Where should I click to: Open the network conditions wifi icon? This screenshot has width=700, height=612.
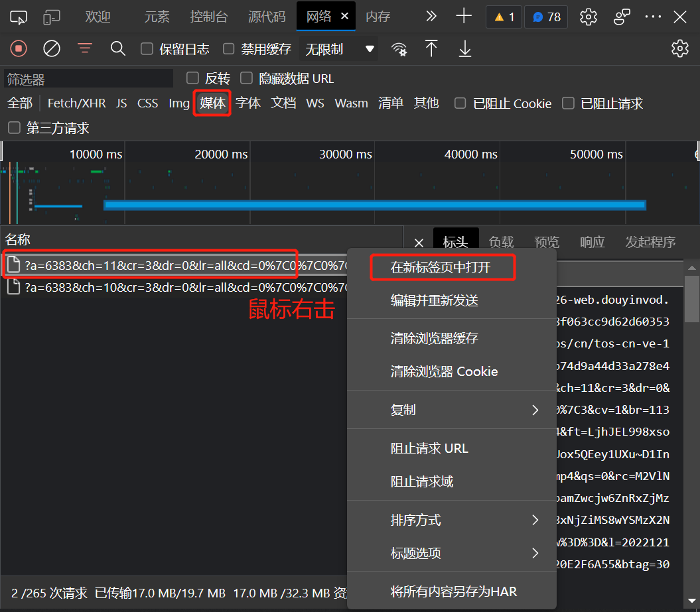tap(399, 49)
